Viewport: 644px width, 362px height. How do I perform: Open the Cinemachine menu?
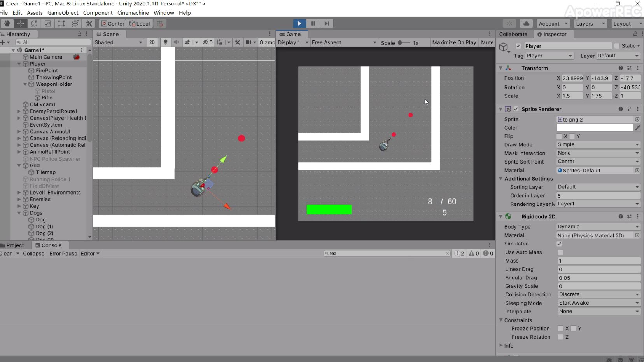click(x=133, y=13)
